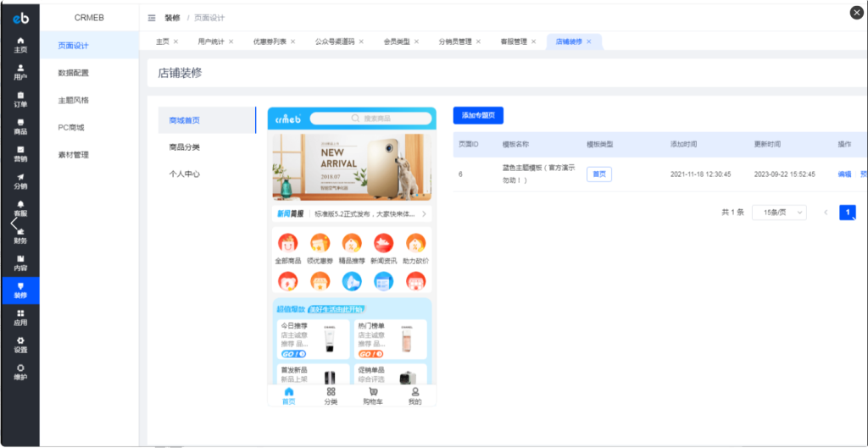Collapse the menu with the hamburger icon
The height and width of the screenshot is (448, 868).
click(152, 19)
